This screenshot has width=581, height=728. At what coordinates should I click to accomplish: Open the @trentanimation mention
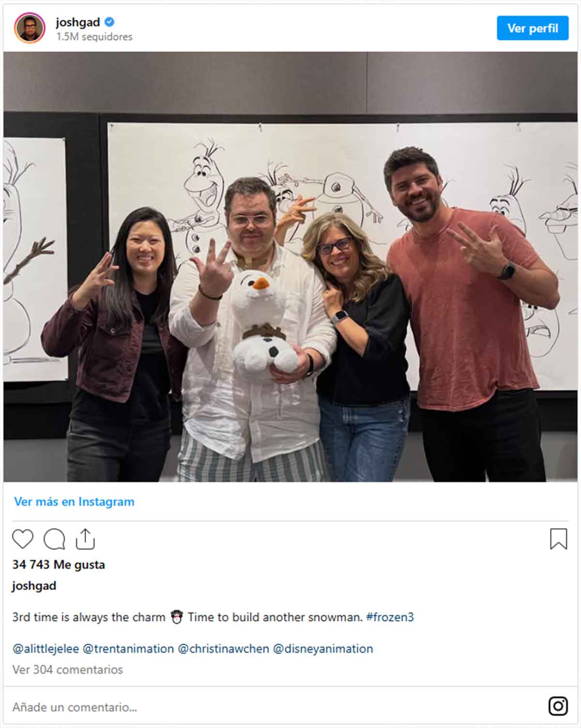tap(128, 649)
